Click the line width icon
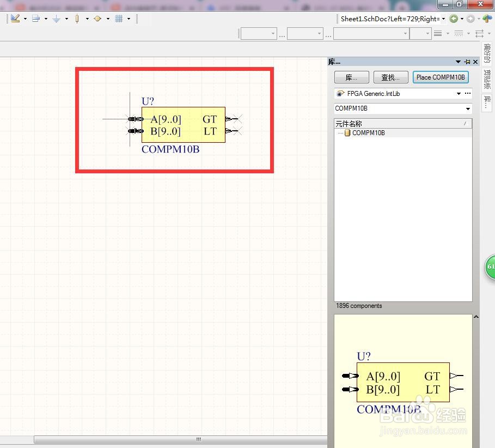Viewport: 495px width, 448px height. (438, 33)
